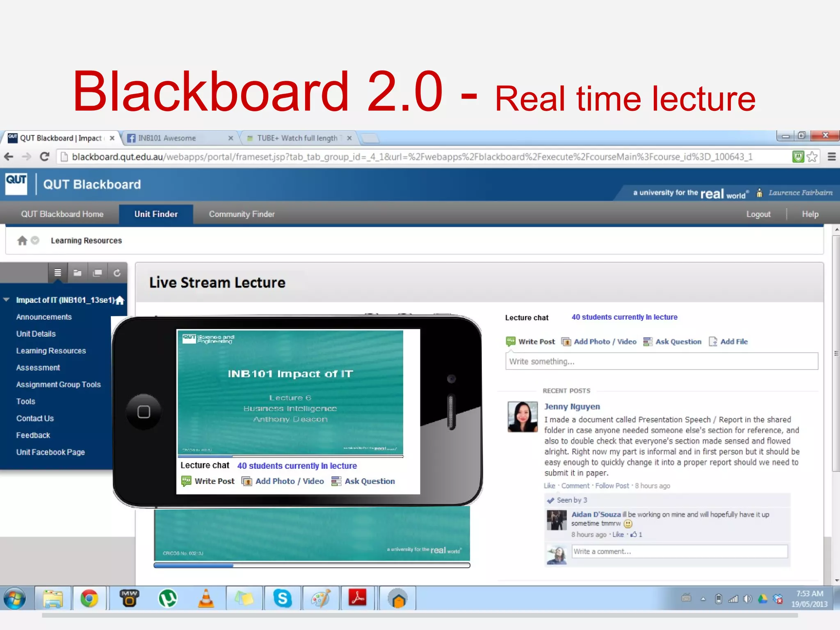Image resolution: width=840 pixels, height=630 pixels.
Task: Open Windows Explorer from taskbar
Action: (53, 599)
